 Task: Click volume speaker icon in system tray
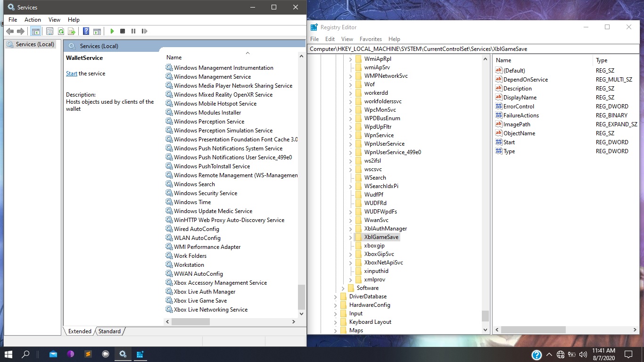(583, 354)
